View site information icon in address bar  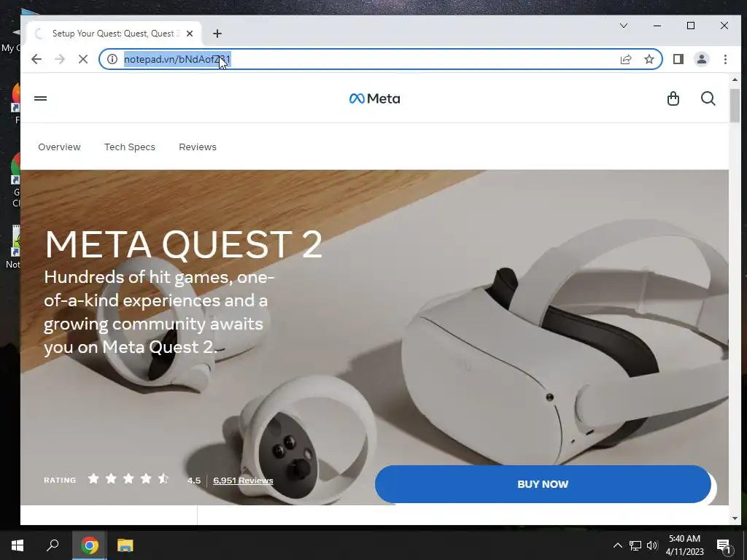(112, 59)
